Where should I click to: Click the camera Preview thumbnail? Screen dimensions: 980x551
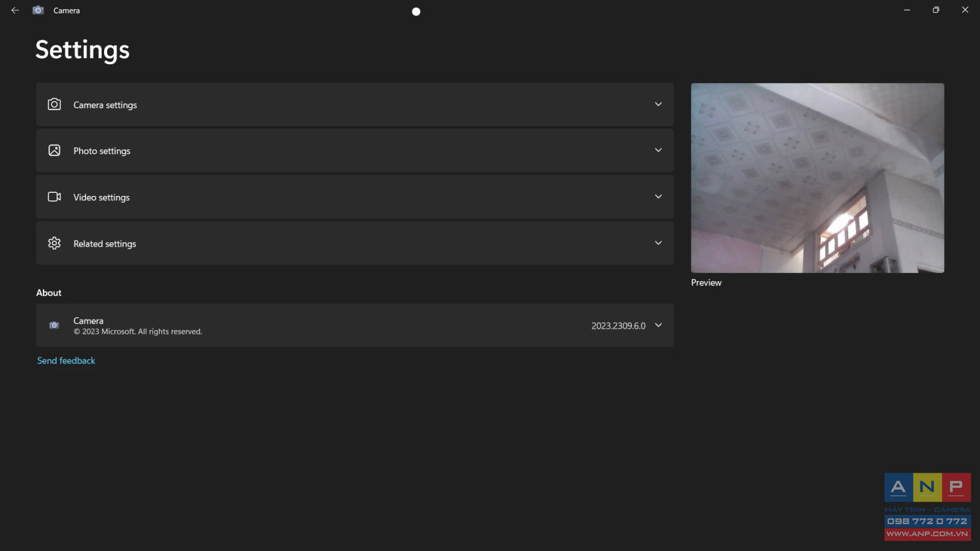tap(818, 178)
